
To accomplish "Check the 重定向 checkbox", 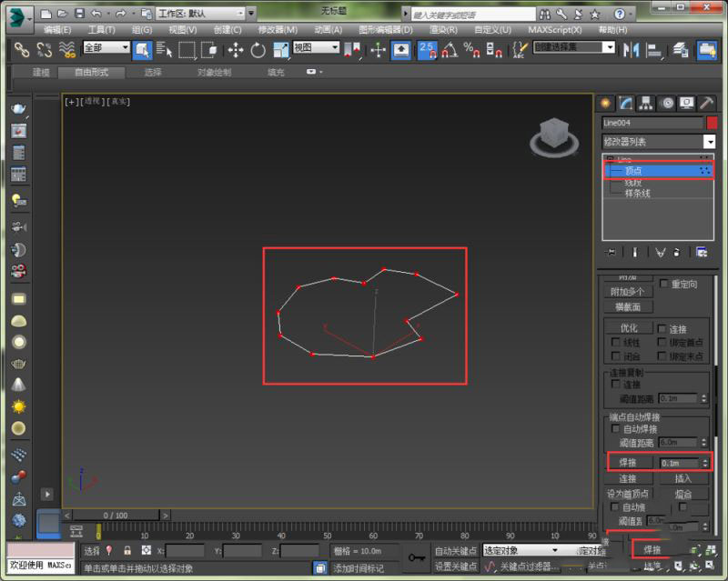I will click(664, 284).
